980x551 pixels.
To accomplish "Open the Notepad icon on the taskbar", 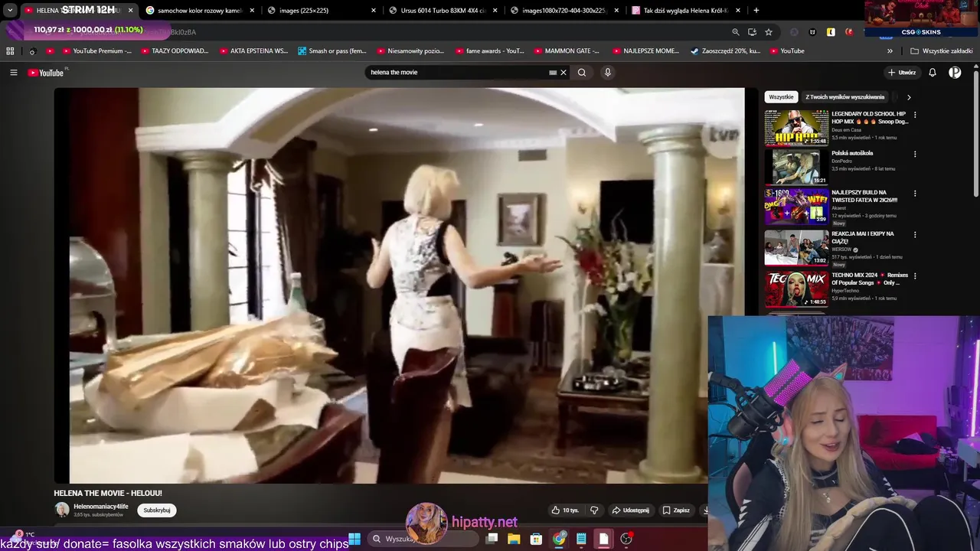I will [581, 539].
